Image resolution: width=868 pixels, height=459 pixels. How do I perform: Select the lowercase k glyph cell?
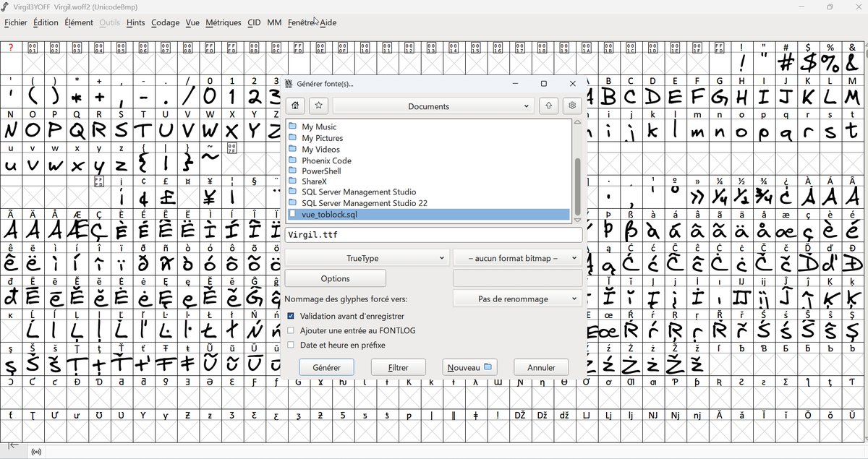click(653, 130)
